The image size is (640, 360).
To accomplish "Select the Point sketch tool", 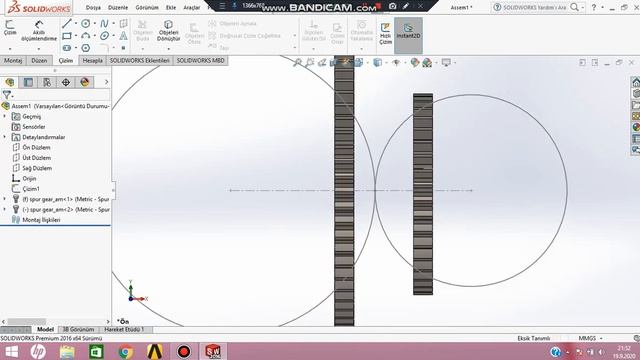I will 123,48.
